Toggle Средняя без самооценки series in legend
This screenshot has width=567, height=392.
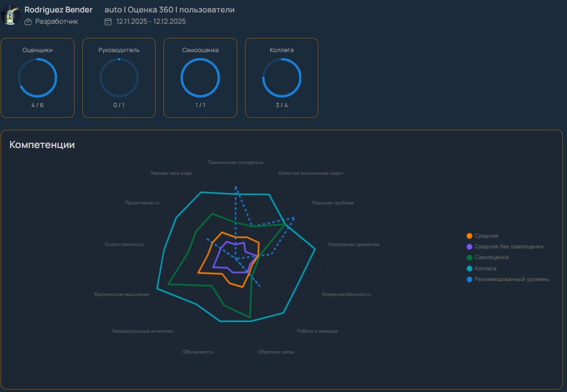(508, 246)
